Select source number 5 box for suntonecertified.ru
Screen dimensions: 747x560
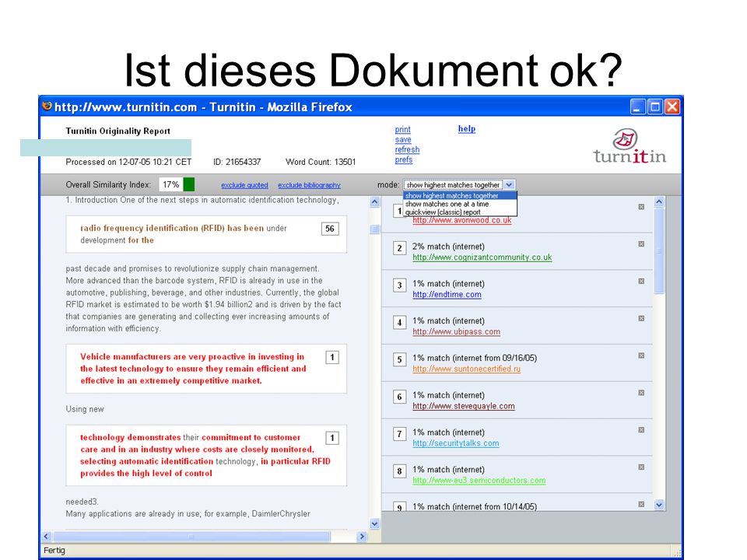(400, 359)
